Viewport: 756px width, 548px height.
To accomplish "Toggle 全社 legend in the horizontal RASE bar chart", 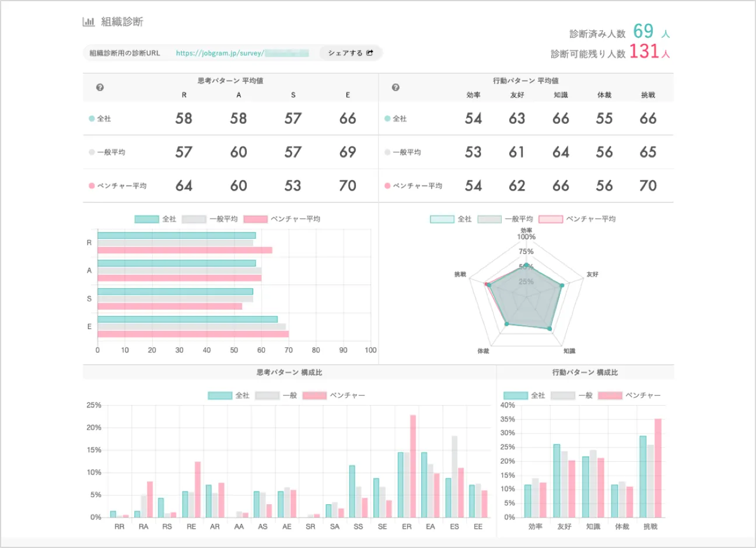I will (156, 219).
